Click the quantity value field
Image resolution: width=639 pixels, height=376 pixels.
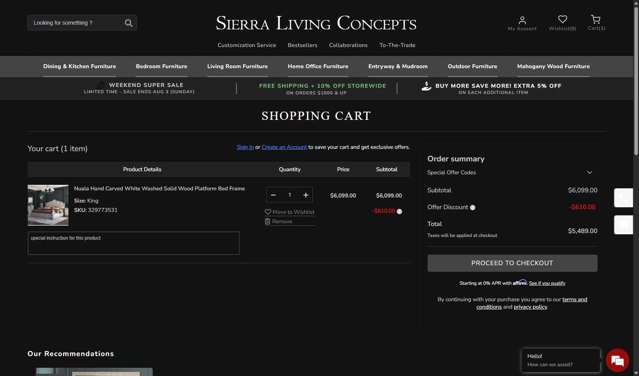(x=289, y=195)
